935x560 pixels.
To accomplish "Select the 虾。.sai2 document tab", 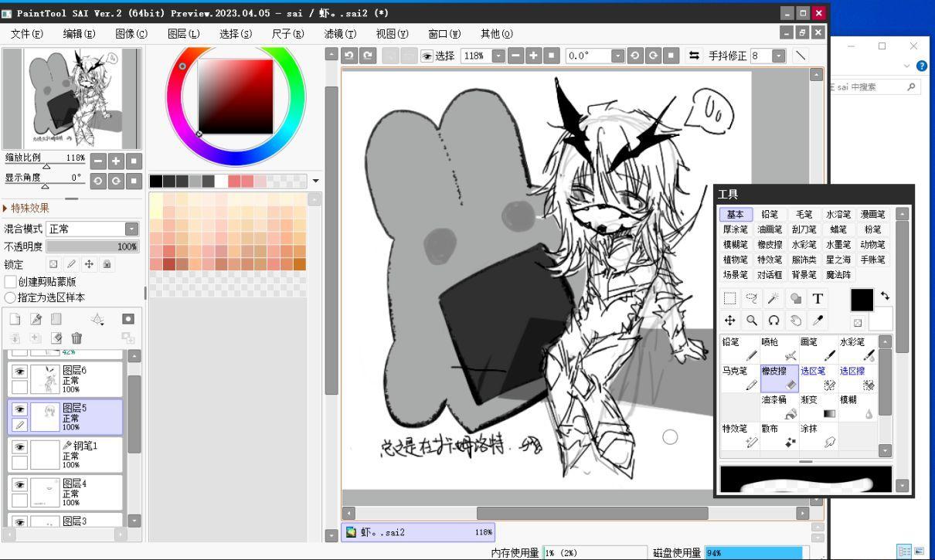I will click(417, 531).
